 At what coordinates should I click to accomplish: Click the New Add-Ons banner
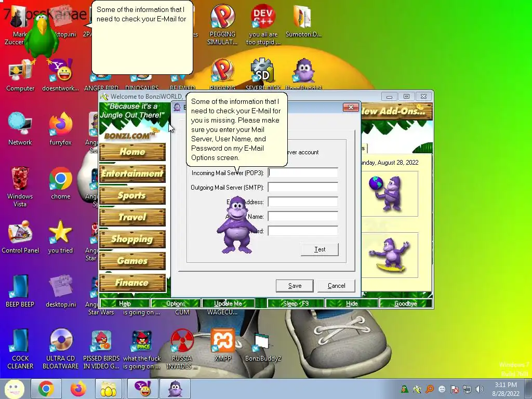tap(396, 111)
